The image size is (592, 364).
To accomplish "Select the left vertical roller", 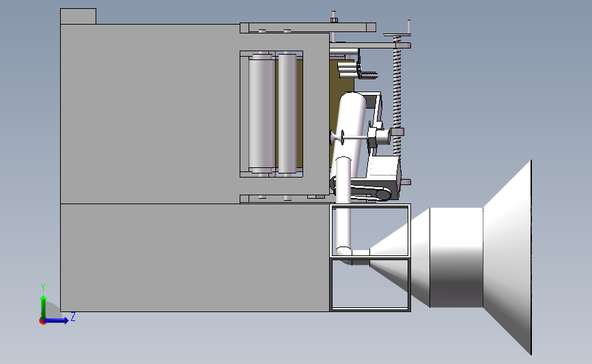I will pyautogui.click(x=262, y=113).
